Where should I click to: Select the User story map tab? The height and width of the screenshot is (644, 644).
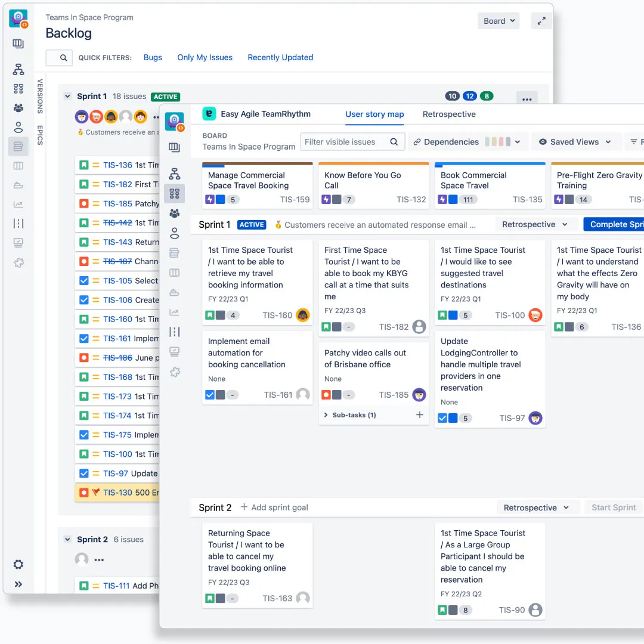pyautogui.click(x=374, y=114)
